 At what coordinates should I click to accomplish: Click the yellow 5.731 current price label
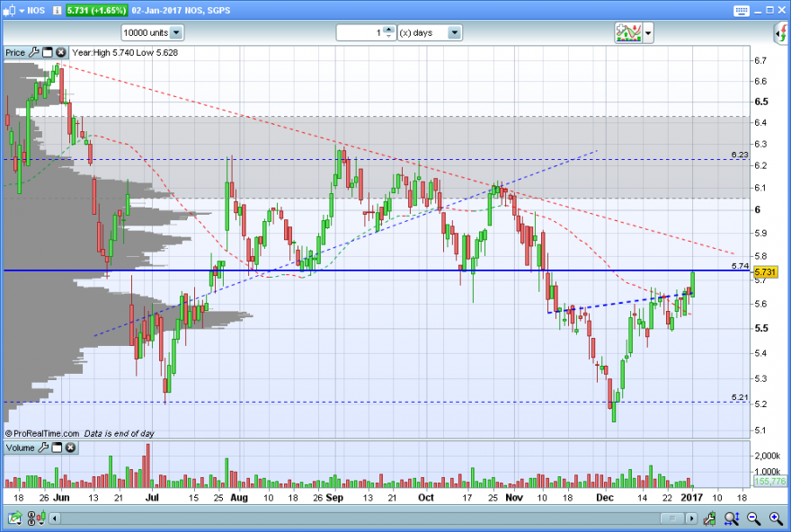click(x=765, y=272)
